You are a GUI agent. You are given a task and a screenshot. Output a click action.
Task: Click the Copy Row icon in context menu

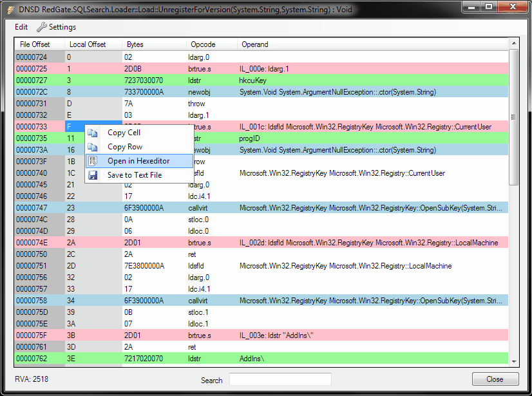click(93, 147)
